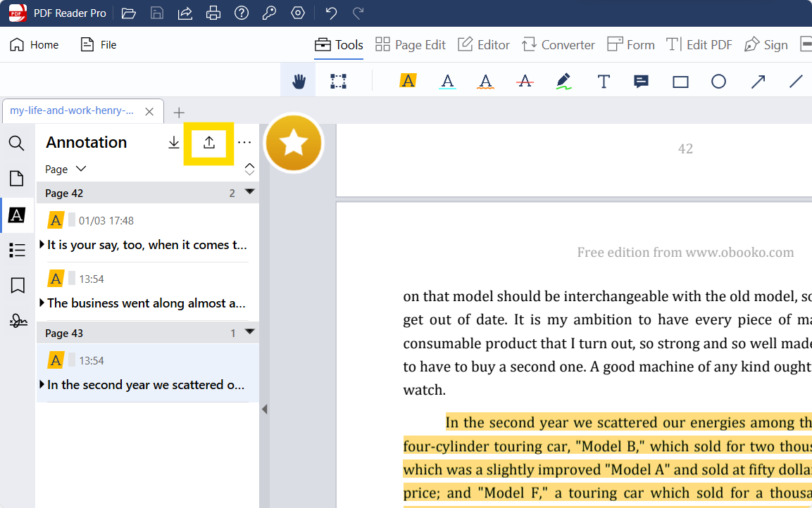The width and height of the screenshot is (812, 508).
Task: Collapse the Page 43 annotation group
Action: tap(249, 331)
